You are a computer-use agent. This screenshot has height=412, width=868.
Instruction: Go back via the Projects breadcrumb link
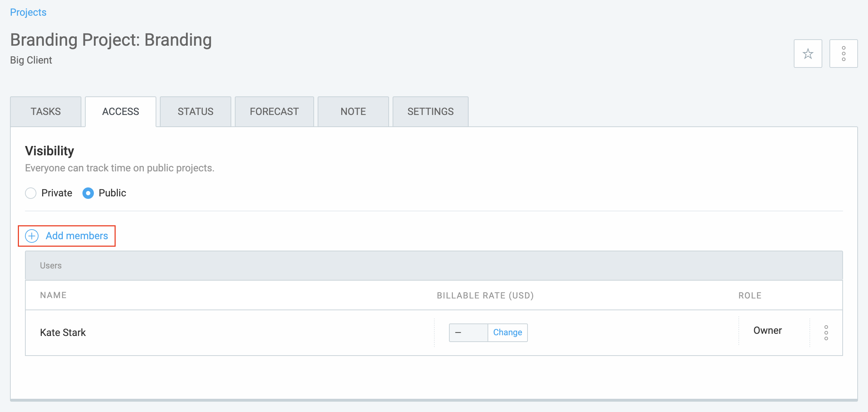pyautogui.click(x=28, y=12)
